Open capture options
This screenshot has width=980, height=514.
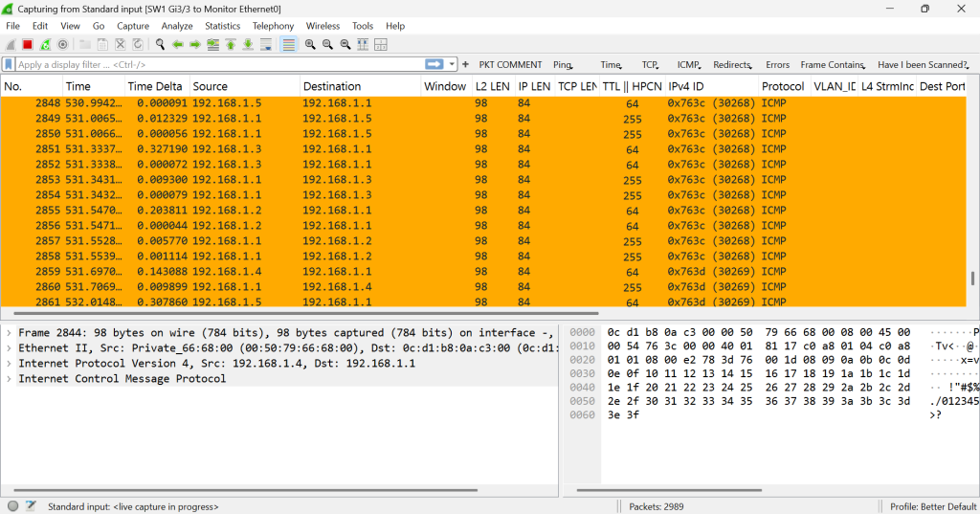[63, 44]
